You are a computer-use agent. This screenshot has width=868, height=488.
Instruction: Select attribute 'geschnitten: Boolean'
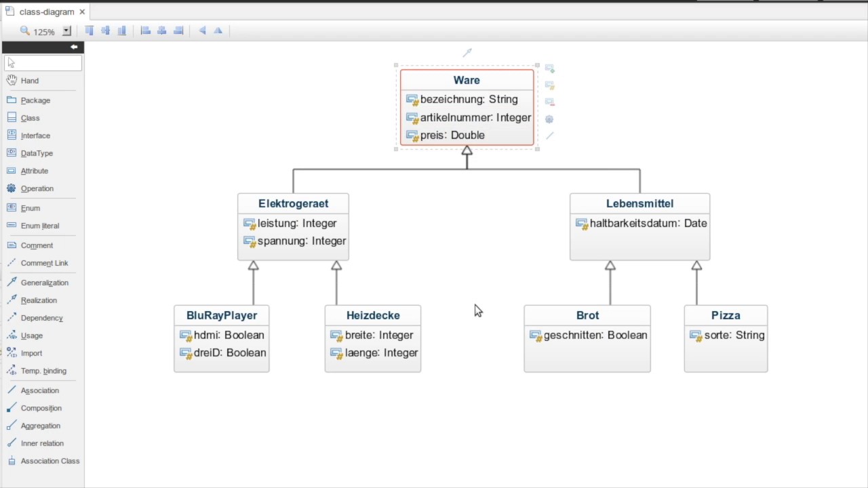(x=589, y=335)
